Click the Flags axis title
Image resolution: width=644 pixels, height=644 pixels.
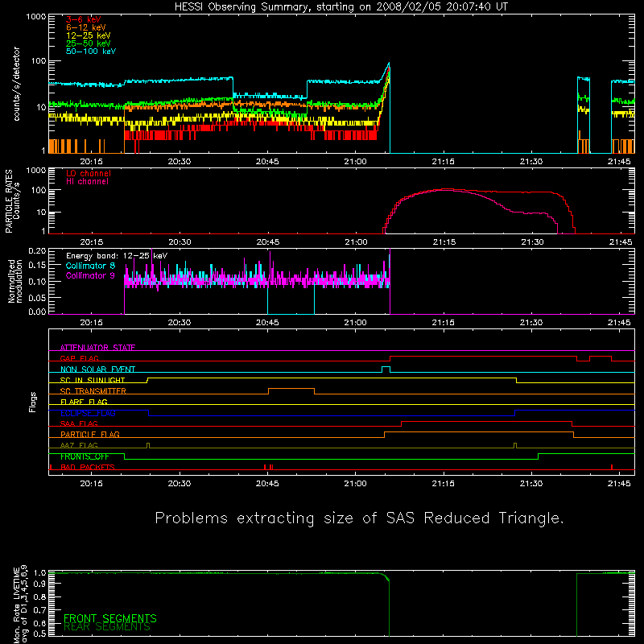point(33,402)
